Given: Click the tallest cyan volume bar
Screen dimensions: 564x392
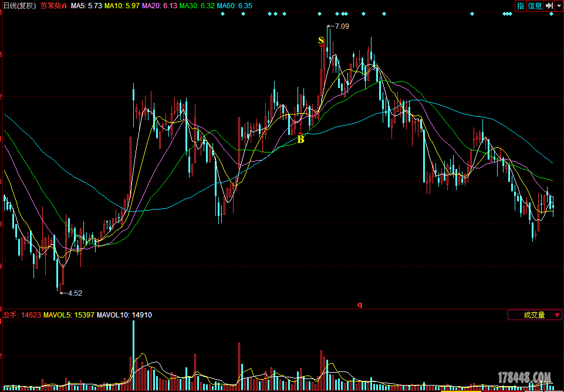Looking at the screenshot, I should coord(133,355).
